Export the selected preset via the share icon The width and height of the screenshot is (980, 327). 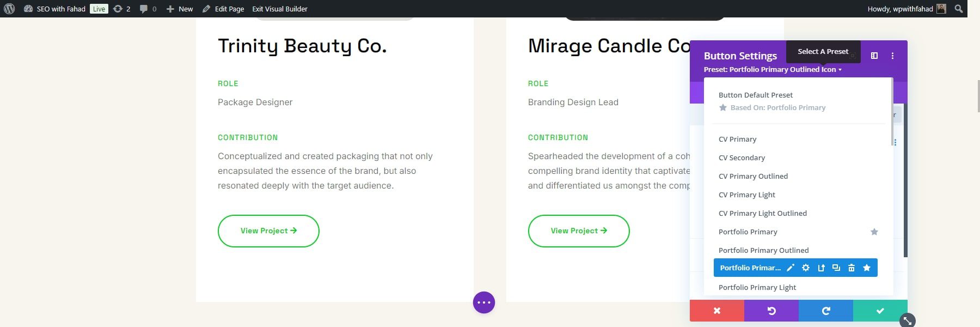coord(821,268)
